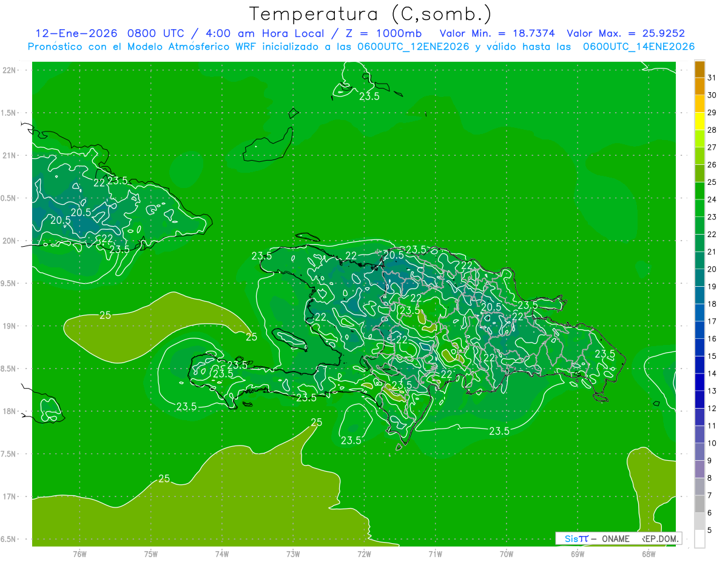Click the '69W' longitude axis label

pyautogui.click(x=578, y=554)
